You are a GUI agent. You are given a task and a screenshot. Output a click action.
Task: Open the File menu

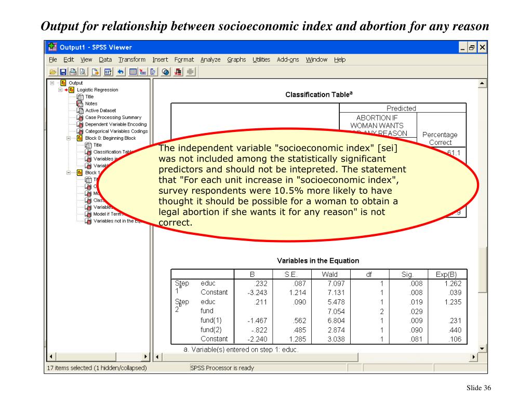point(53,60)
